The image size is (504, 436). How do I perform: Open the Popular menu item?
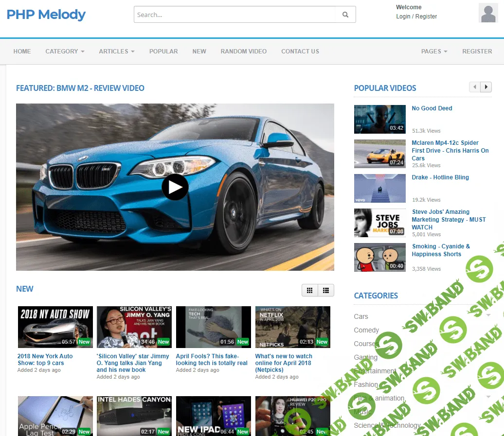point(163,51)
